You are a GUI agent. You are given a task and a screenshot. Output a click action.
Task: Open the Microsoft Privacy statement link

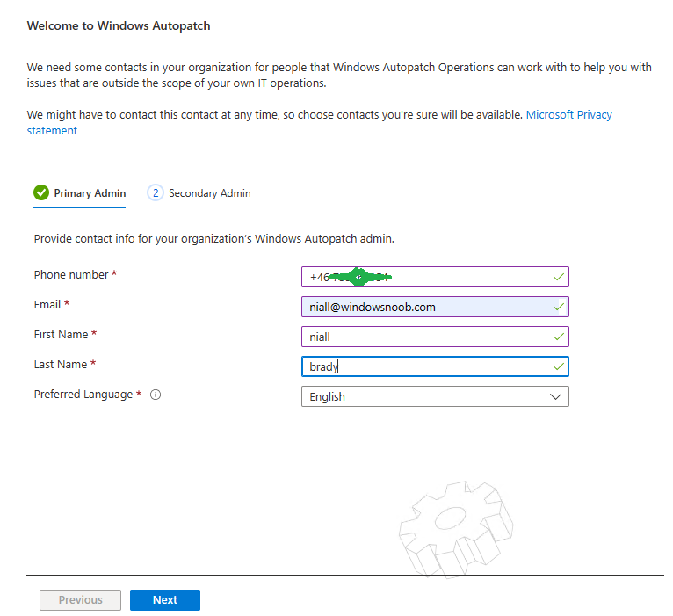click(568, 114)
